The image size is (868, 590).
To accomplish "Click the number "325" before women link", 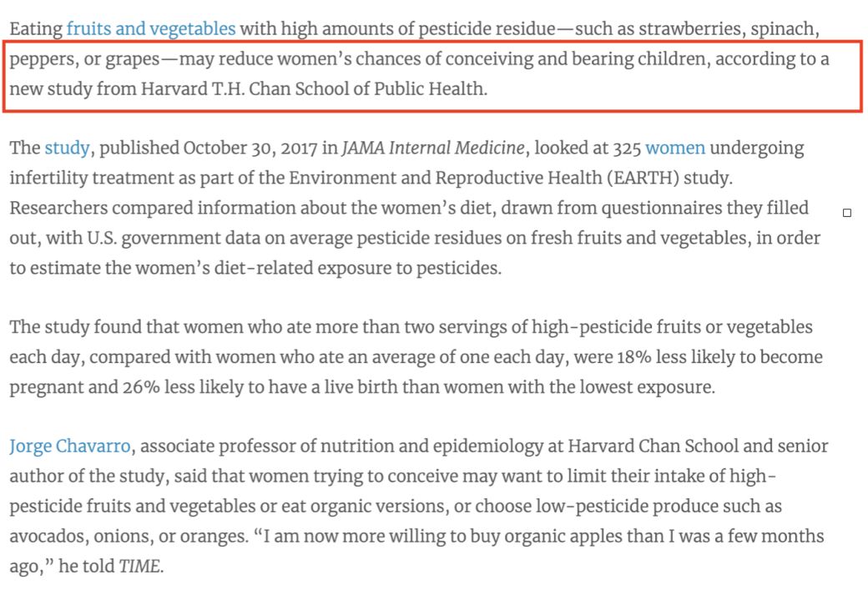I will pyautogui.click(x=625, y=149).
